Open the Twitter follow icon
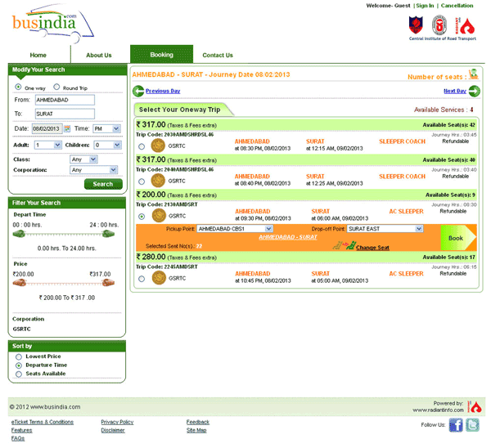Viewport: 491px width, 448px height. click(x=472, y=425)
